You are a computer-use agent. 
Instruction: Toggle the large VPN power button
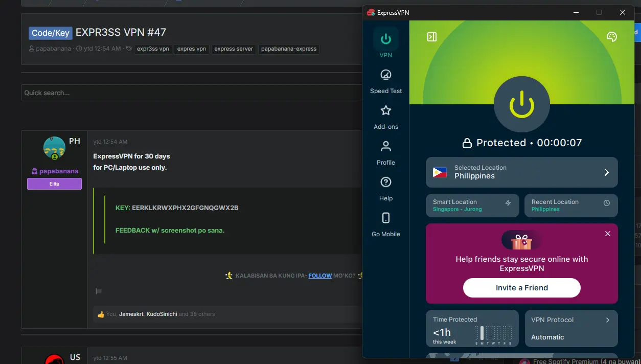click(x=521, y=104)
